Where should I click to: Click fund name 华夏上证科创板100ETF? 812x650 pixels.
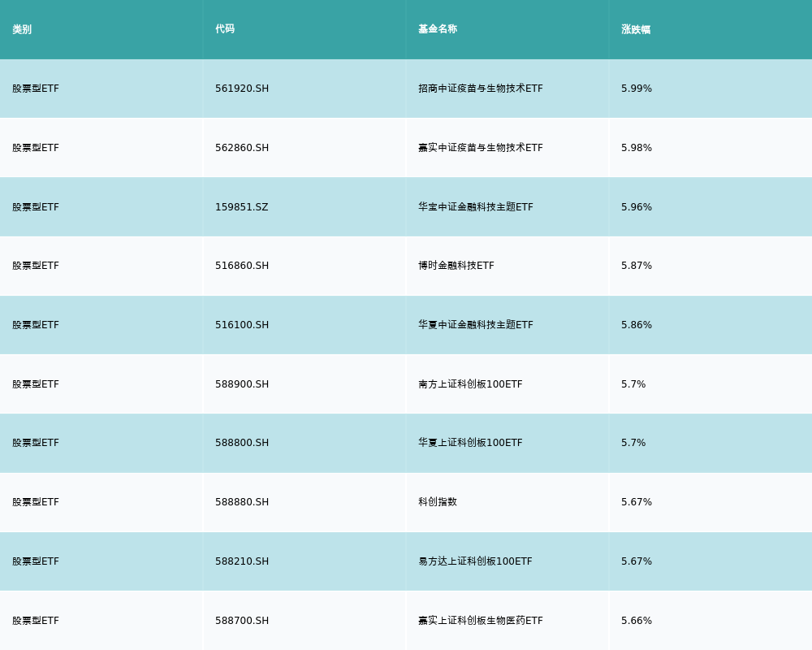[470, 443]
